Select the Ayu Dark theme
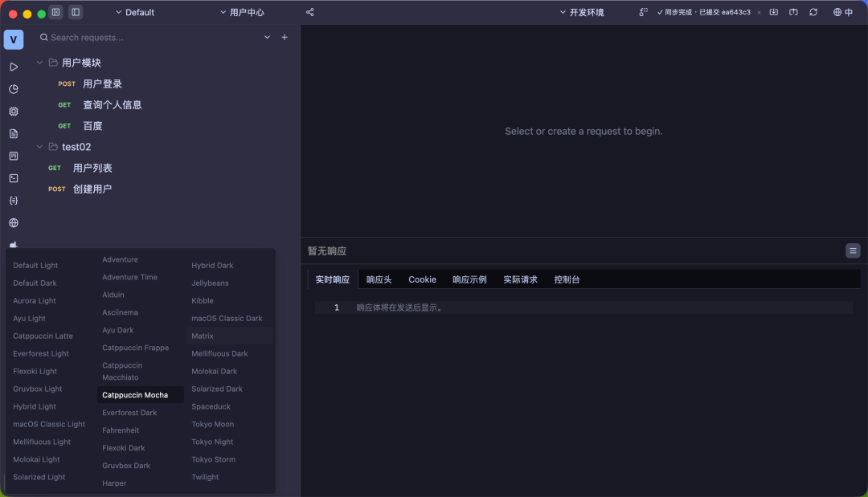The width and height of the screenshot is (868, 497). point(118,330)
